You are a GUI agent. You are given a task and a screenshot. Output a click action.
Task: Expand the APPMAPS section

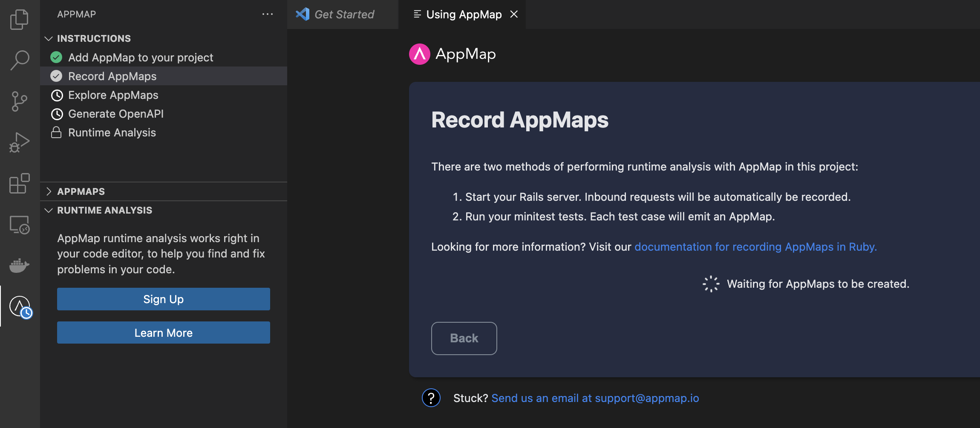[49, 191]
